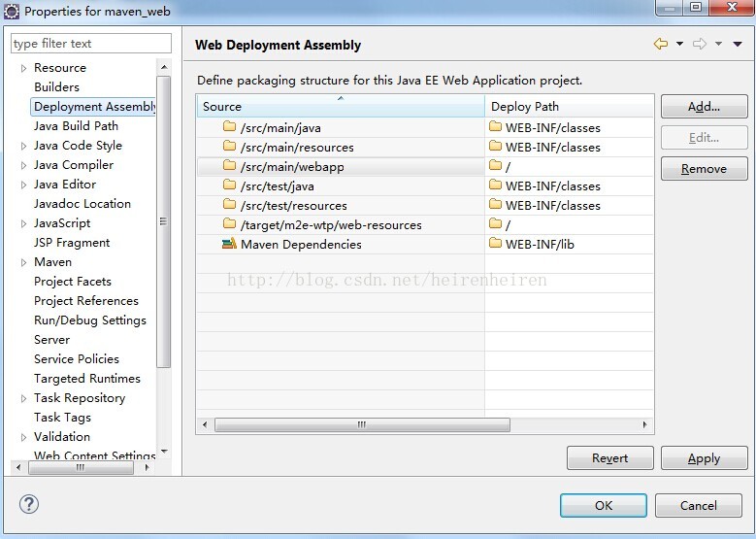Expand the Java Compiler node

tap(23, 165)
